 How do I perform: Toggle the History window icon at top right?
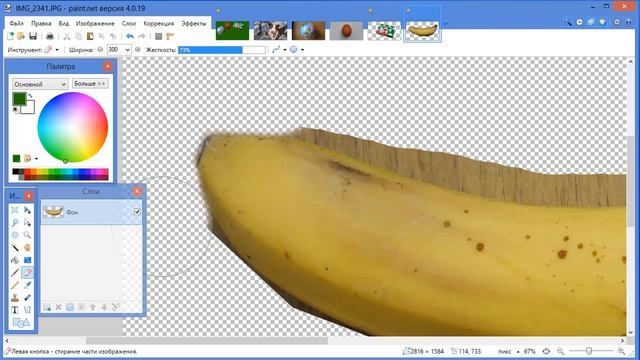pyautogui.click(x=580, y=22)
